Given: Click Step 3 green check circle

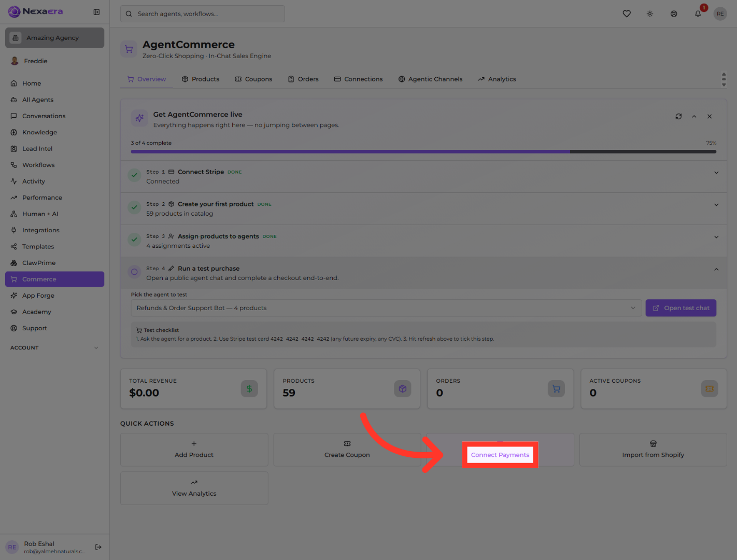Looking at the screenshot, I should point(134,240).
